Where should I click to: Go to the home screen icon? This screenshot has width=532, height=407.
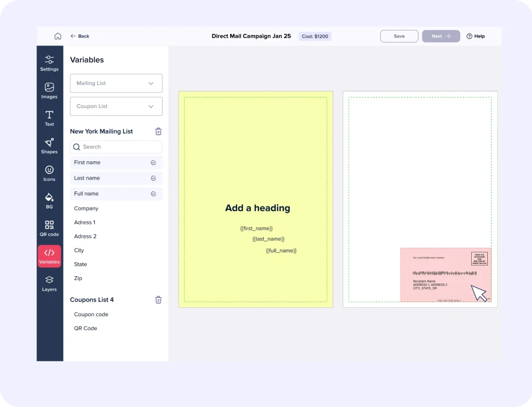[x=58, y=36]
